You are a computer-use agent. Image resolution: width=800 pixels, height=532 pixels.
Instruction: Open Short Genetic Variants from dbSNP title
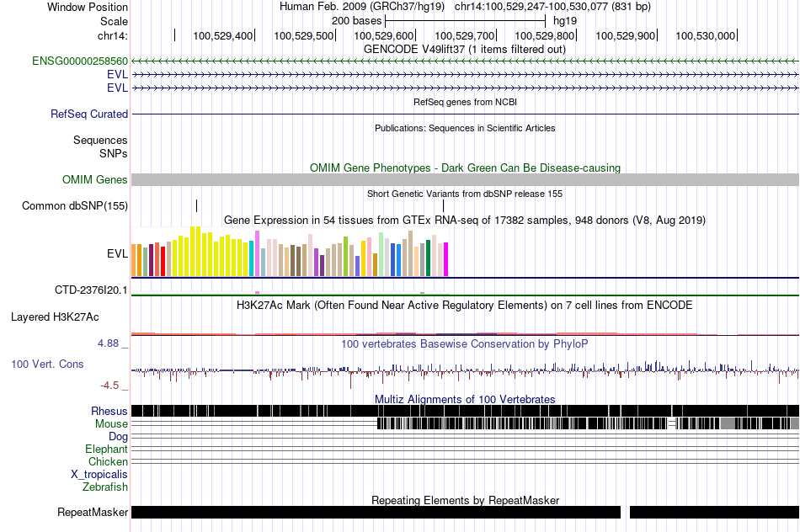pyautogui.click(x=465, y=194)
